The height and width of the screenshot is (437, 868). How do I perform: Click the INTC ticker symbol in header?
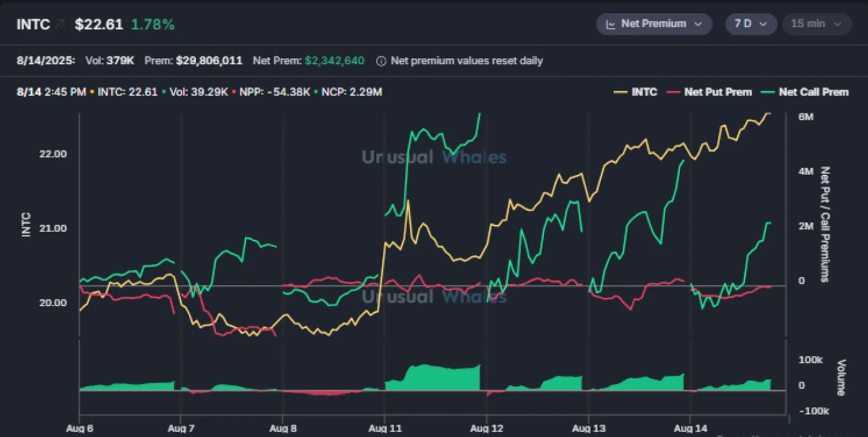click(33, 24)
